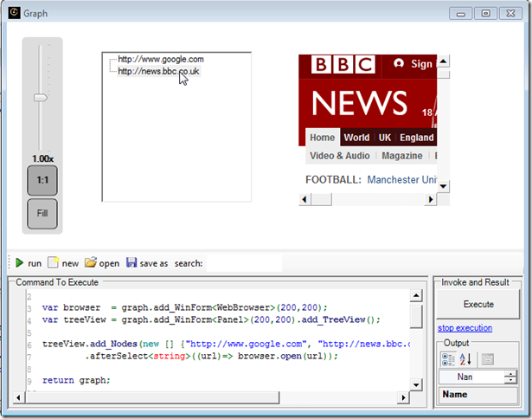Open the World tab on BBC News
This screenshot has width=532, height=419.
click(x=356, y=138)
